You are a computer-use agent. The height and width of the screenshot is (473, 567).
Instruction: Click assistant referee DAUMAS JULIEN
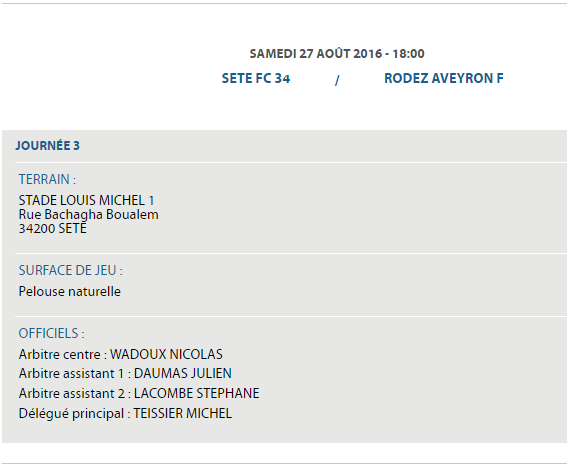point(183,374)
